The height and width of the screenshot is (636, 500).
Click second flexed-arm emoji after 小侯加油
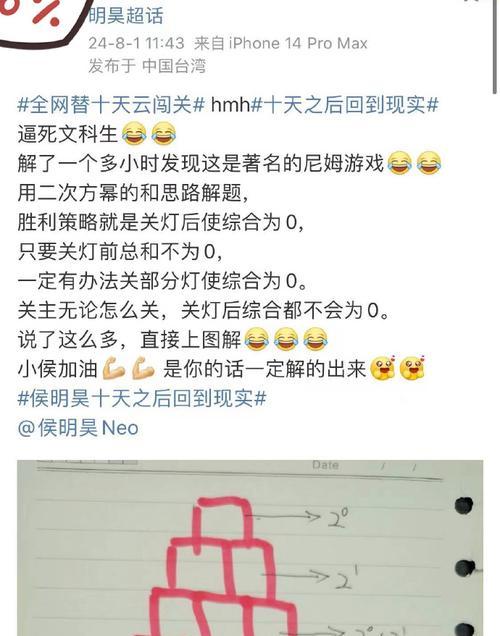click(x=143, y=368)
